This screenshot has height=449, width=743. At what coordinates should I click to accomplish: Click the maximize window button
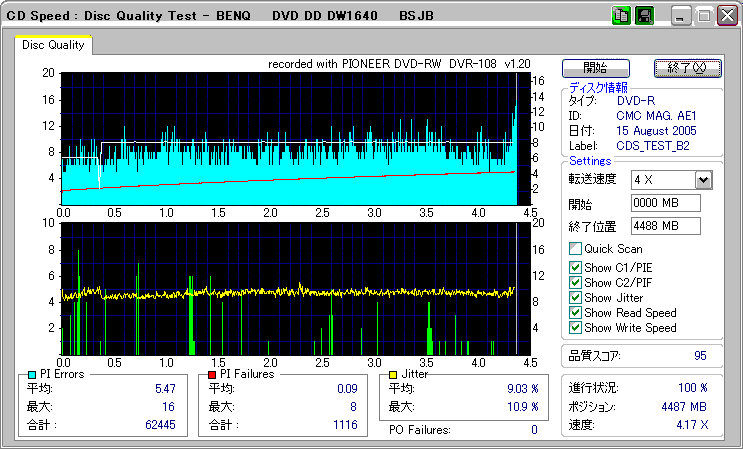[702, 16]
